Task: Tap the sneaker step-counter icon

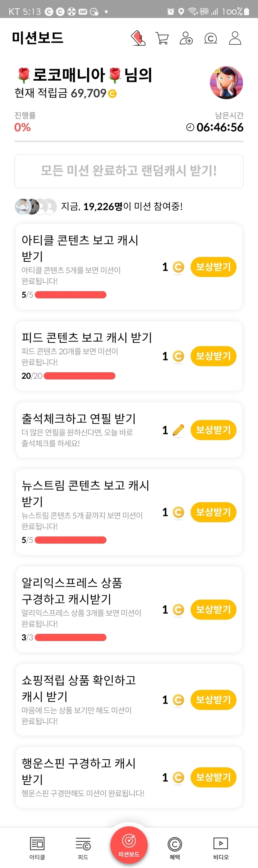Action: coord(138,38)
